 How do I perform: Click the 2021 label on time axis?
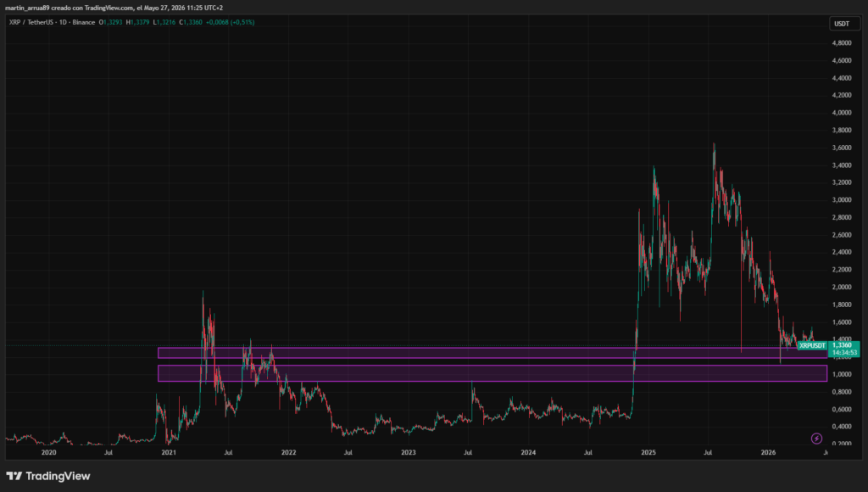click(169, 453)
